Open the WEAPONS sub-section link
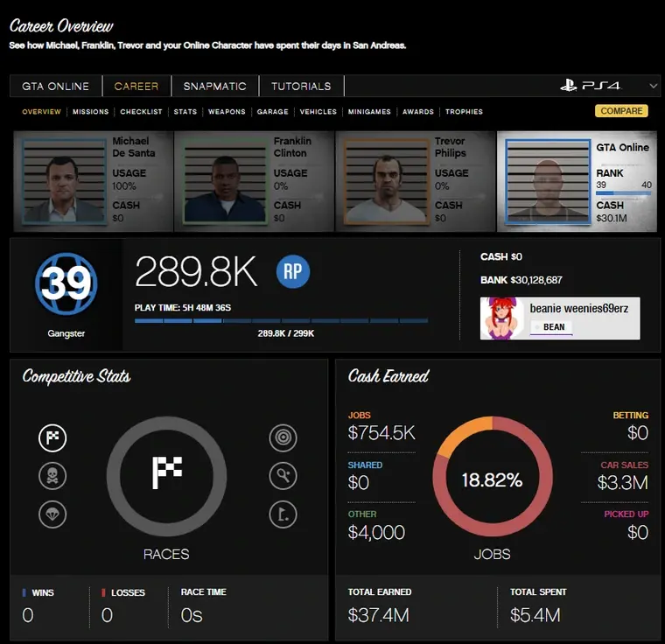 click(x=227, y=112)
